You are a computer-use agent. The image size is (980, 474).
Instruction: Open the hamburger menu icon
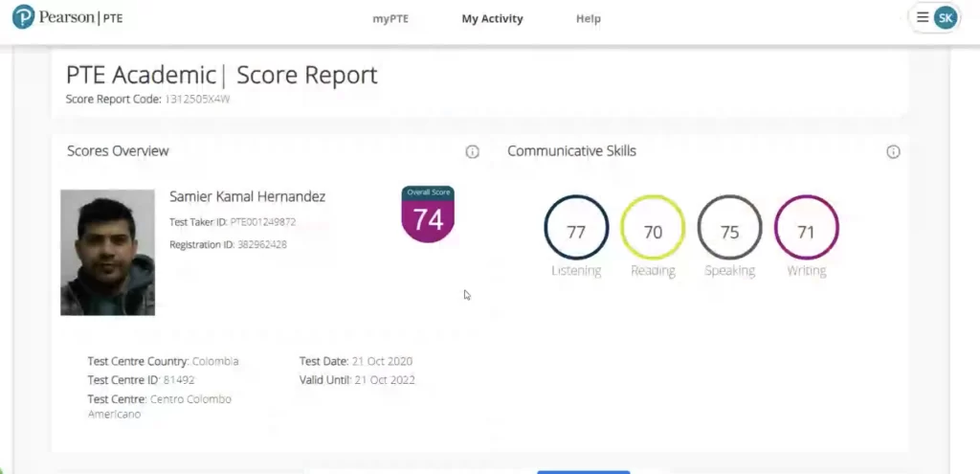[923, 17]
